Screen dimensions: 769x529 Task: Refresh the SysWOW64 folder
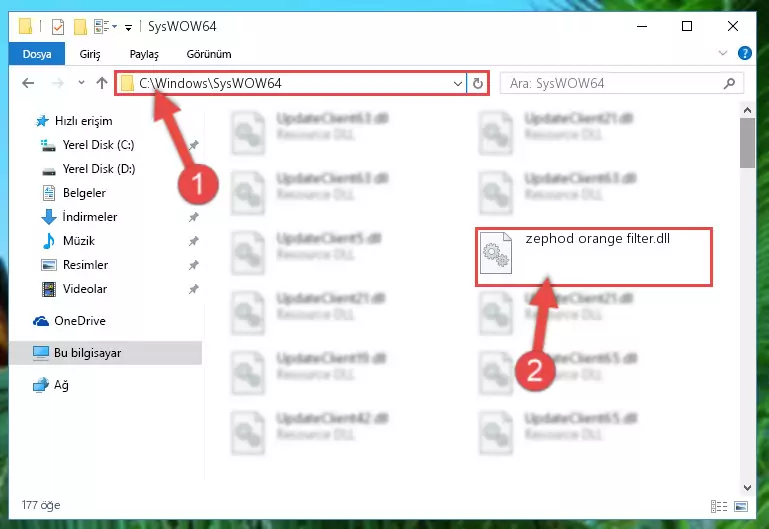[478, 84]
